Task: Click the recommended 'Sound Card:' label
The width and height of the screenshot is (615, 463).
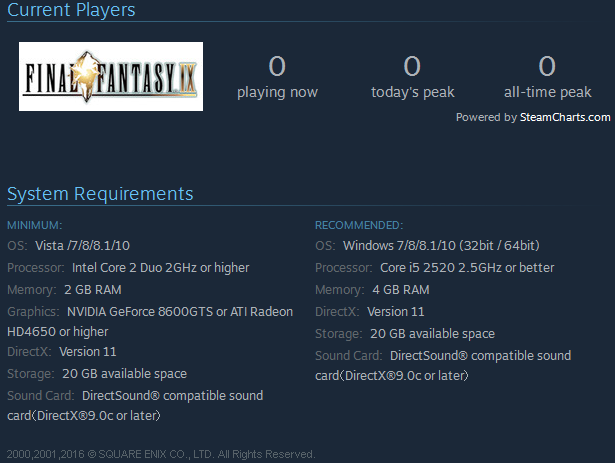Action: [349, 355]
